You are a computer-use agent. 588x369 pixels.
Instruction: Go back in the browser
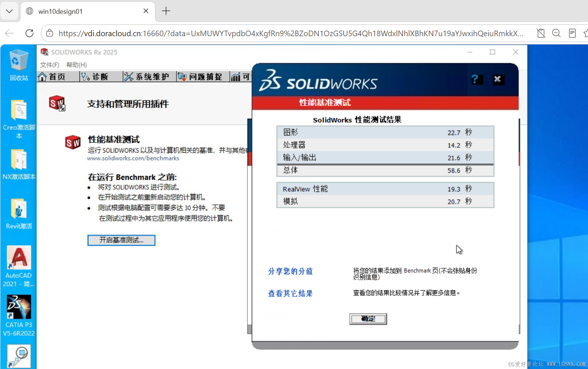pyautogui.click(x=9, y=33)
